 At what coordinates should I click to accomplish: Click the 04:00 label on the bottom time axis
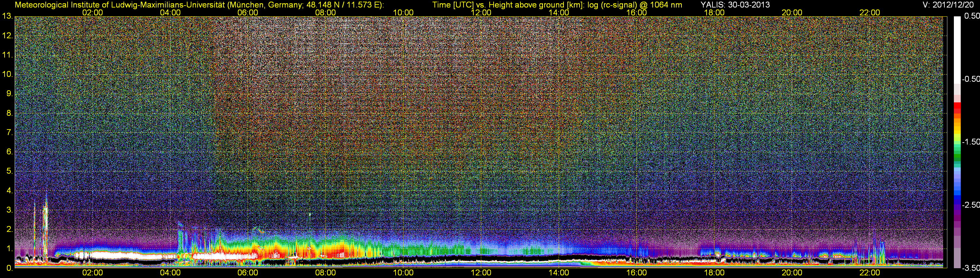click(170, 273)
